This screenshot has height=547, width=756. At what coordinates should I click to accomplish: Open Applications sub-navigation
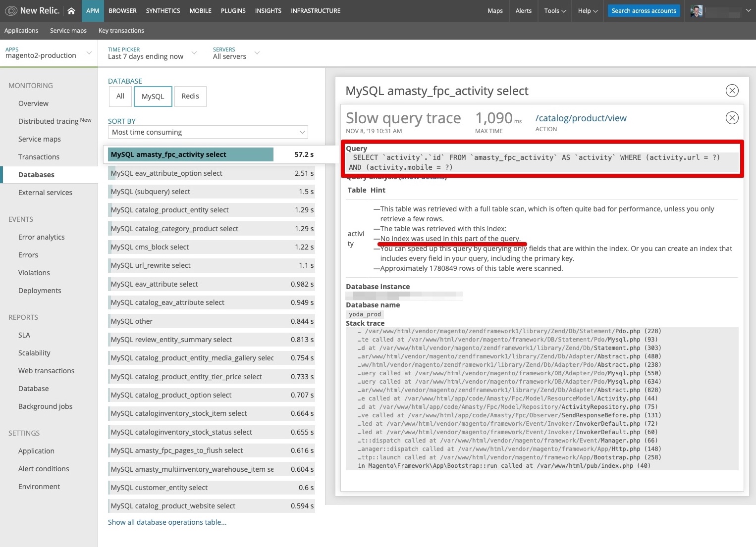coord(21,31)
